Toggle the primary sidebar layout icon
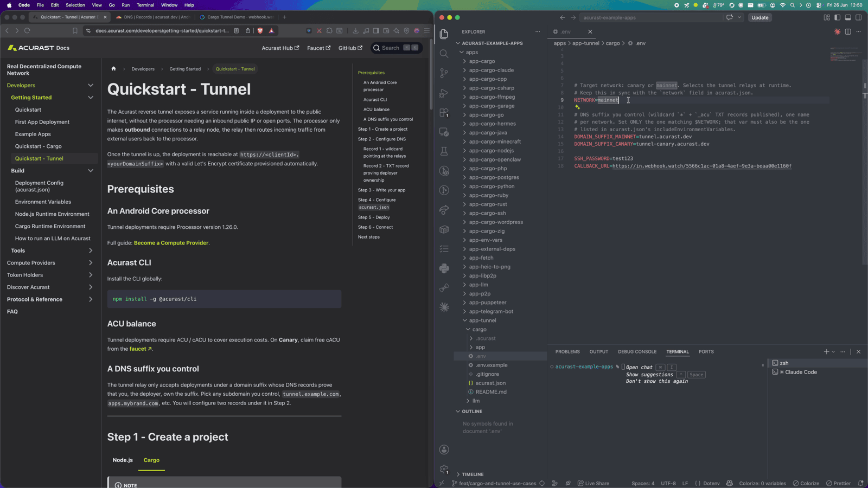 (x=837, y=17)
